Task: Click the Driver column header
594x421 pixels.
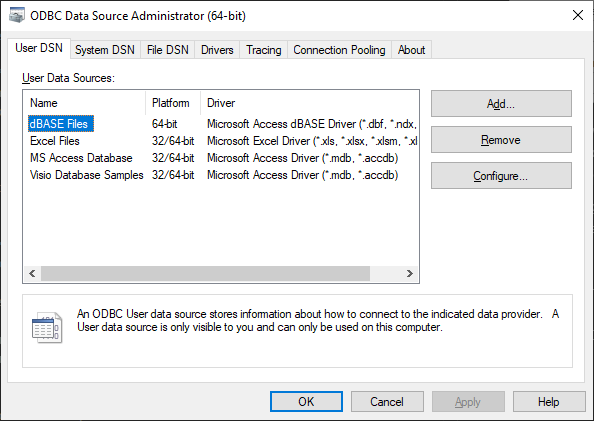Action: tap(310, 103)
